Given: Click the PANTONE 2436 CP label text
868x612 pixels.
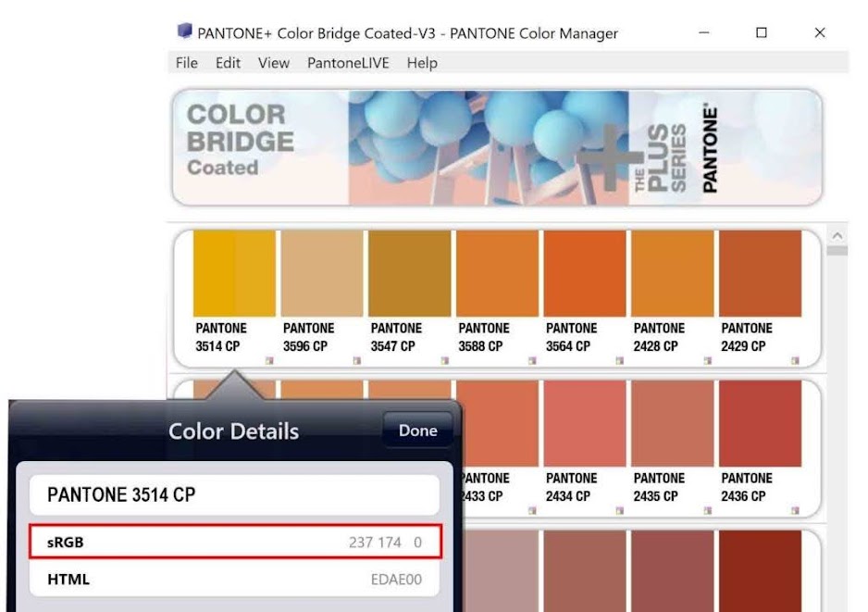Looking at the screenshot, I should pos(747,487).
